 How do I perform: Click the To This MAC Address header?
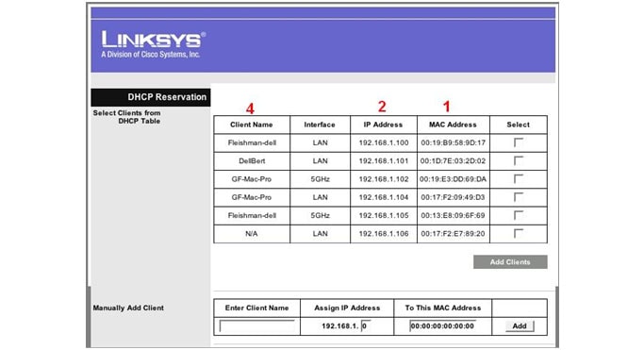click(x=443, y=308)
